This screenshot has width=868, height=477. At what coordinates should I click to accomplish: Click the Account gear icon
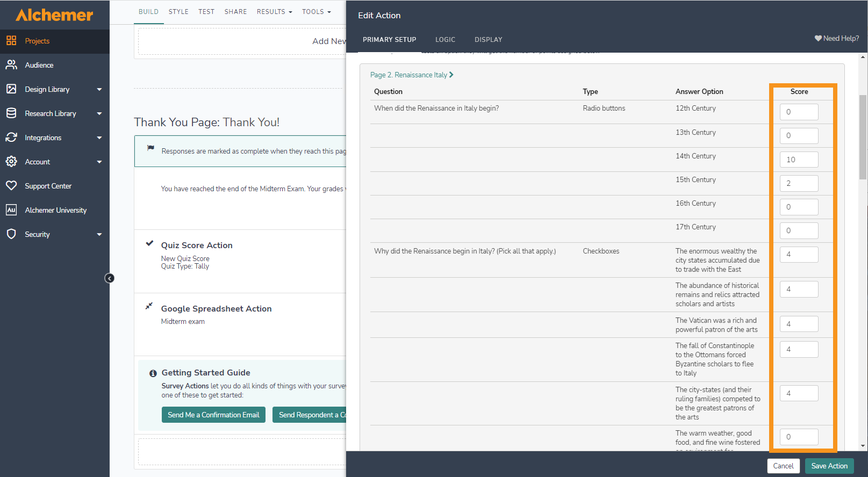(x=11, y=162)
